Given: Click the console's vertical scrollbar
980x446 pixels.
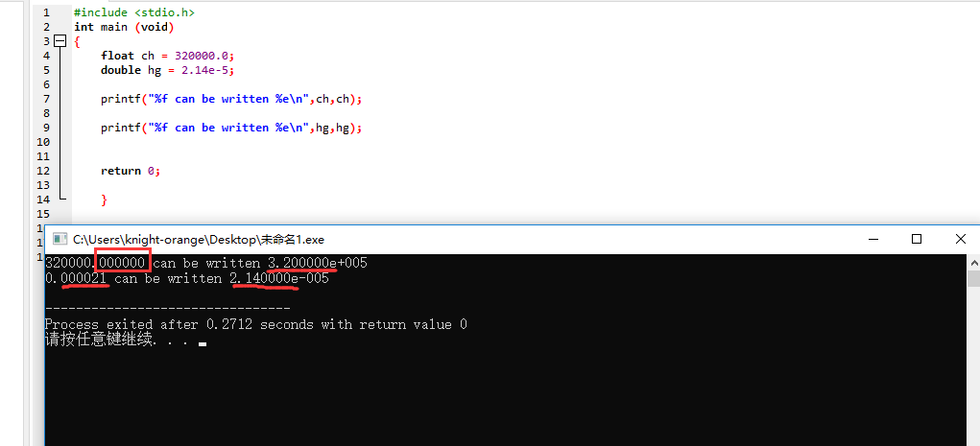Looking at the screenshot, I should point(973,350).
